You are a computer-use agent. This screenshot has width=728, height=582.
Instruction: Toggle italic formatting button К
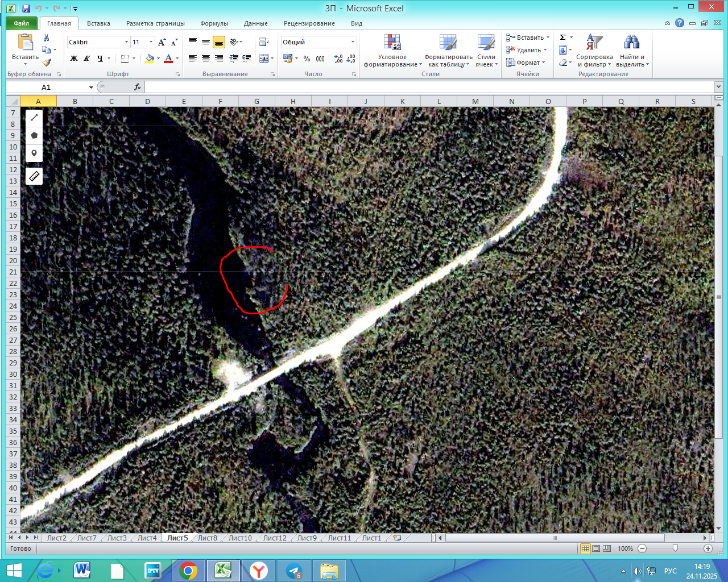[87, 59]
